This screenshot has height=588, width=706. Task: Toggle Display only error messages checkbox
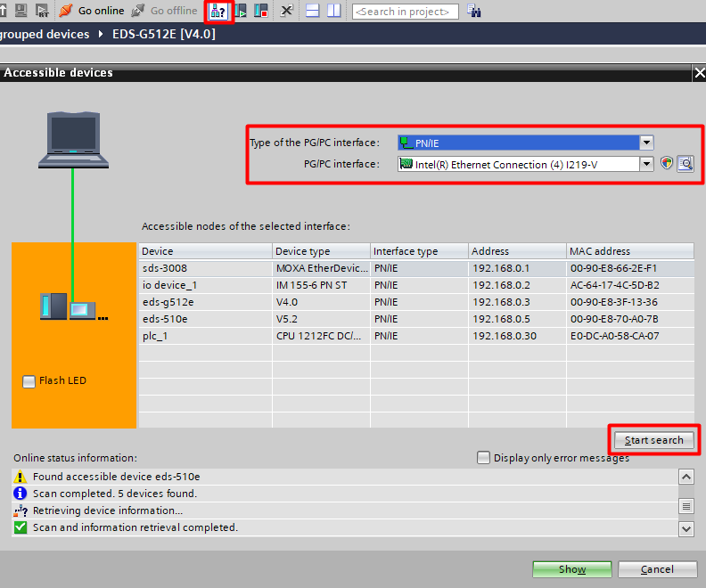click(x=483, y=458)
